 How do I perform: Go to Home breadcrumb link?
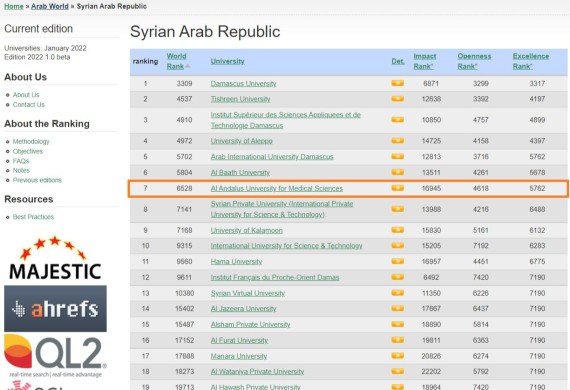14,6
